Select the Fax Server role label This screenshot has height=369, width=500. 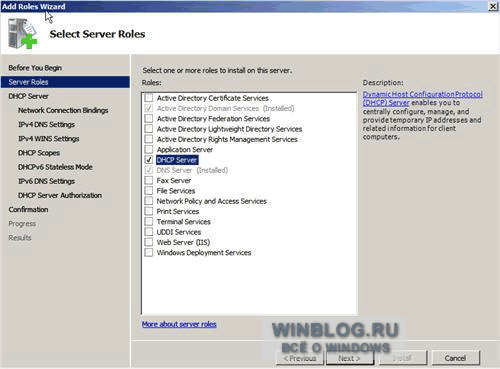point(174,181)
